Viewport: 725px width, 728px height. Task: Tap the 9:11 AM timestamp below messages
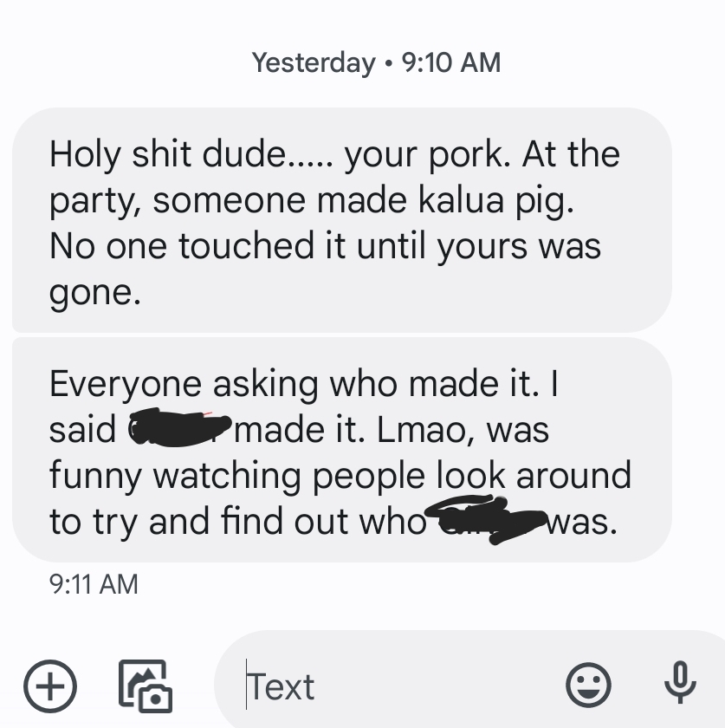click(94, 583)
